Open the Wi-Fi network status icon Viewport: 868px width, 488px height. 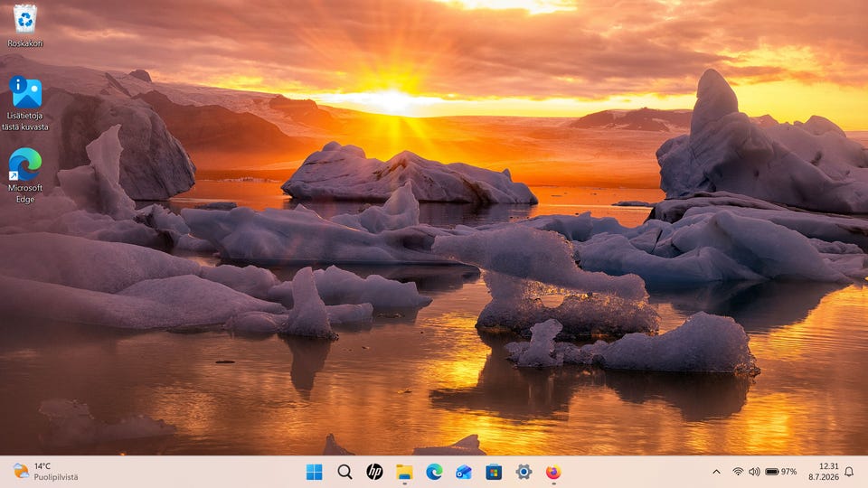(x=738, y=472)
